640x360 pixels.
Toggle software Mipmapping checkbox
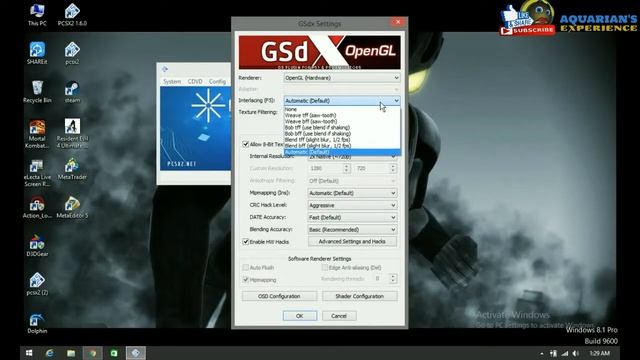point(246,280)
